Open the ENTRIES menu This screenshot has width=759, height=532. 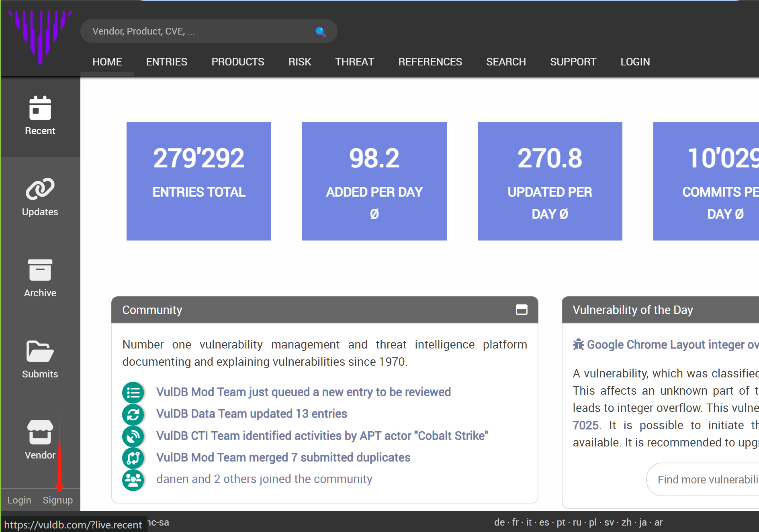(166, 62)
